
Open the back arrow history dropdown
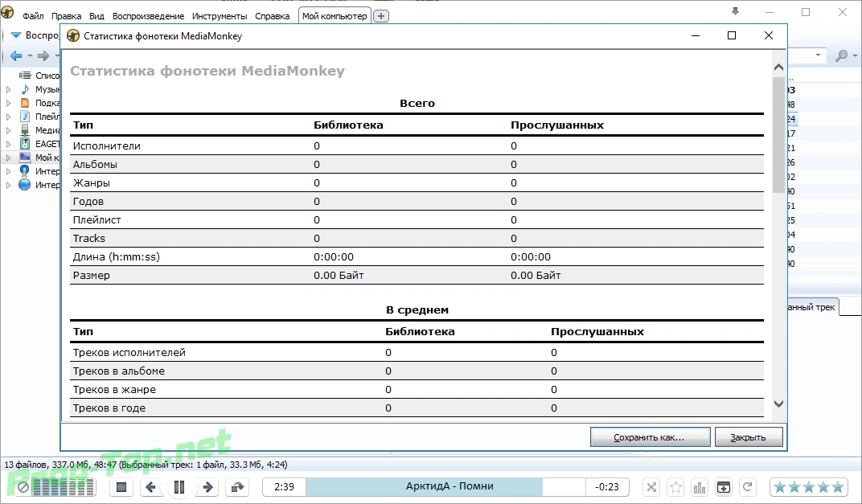[31, 55]
